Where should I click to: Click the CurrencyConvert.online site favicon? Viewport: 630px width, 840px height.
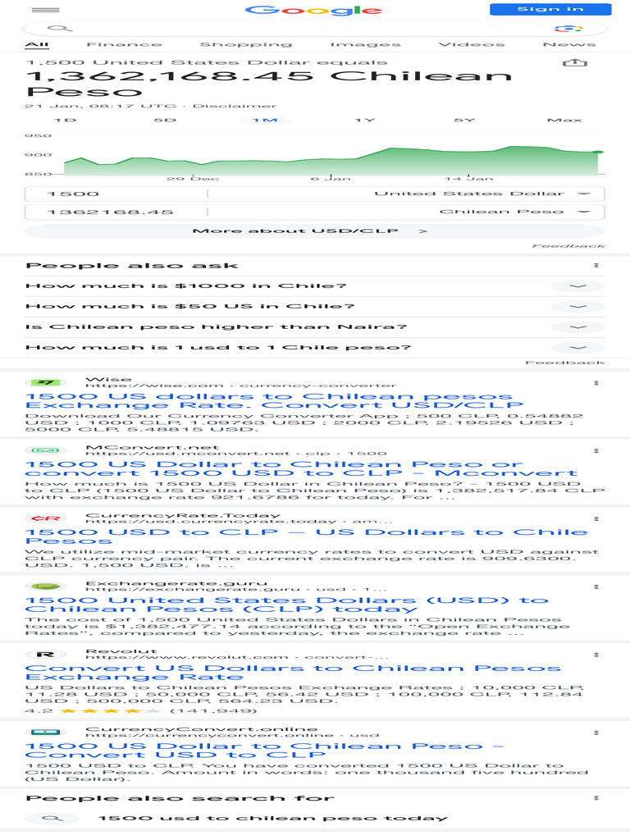coord(46,733)
